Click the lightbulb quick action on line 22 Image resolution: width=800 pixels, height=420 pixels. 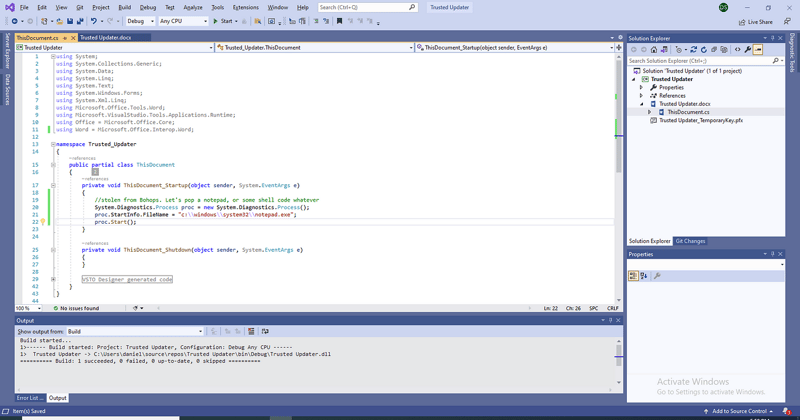[43, 222]
